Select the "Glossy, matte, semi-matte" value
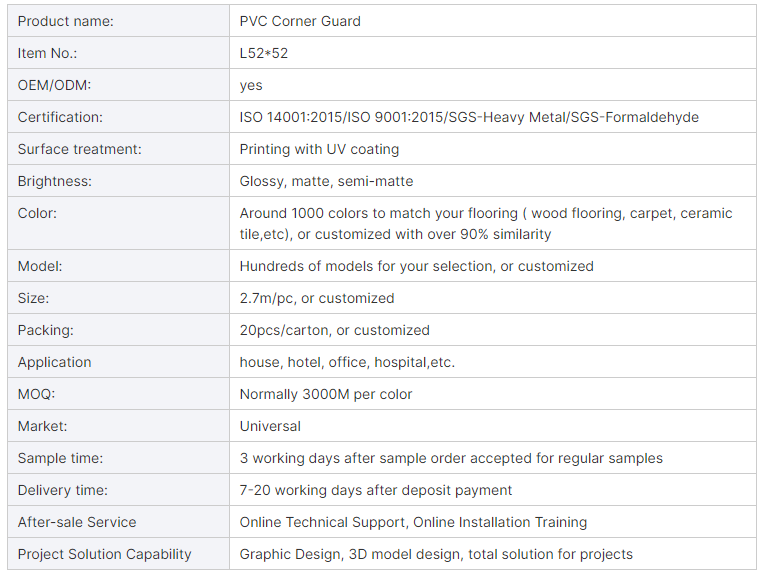 [326, 181]
